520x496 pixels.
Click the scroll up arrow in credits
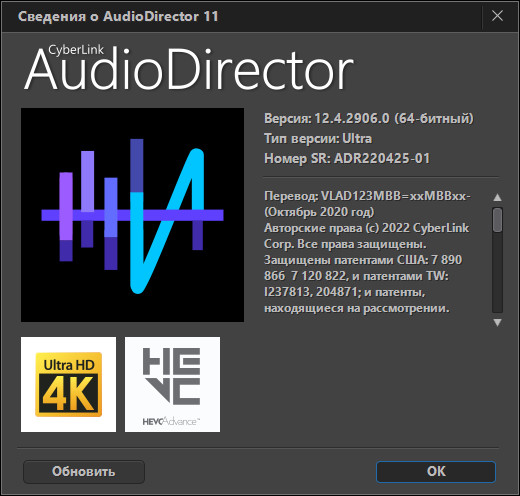tap(497, 197)
